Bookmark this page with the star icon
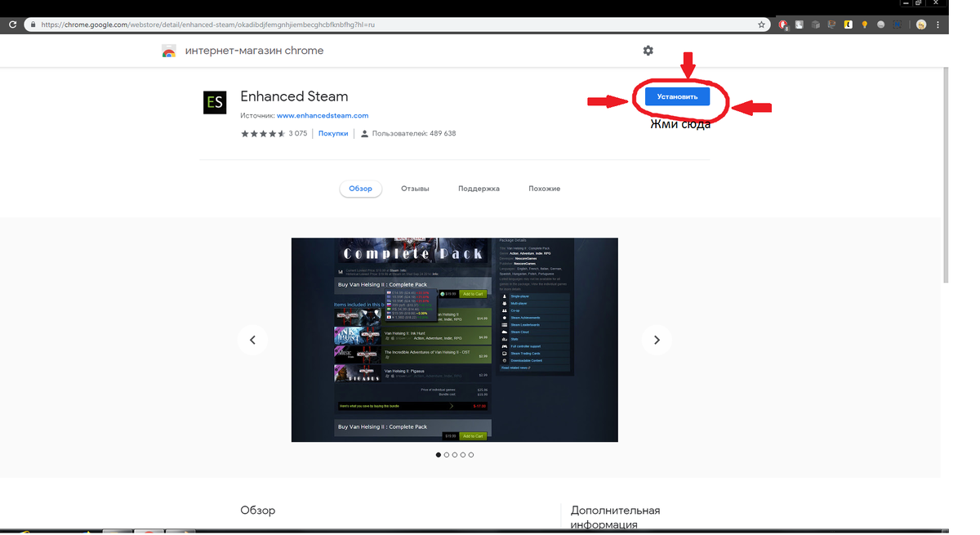Viewport: 980px width, 535px height. click(762, 25)
